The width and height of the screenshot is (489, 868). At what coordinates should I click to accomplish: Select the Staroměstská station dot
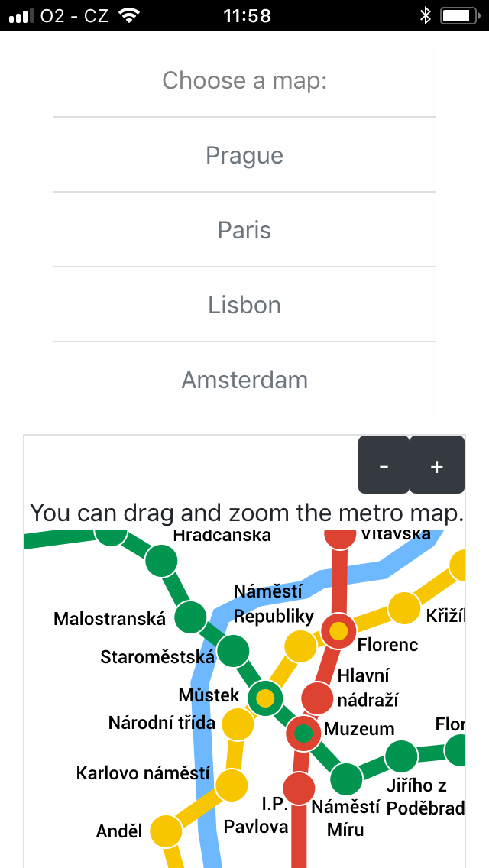coord(233,651)
